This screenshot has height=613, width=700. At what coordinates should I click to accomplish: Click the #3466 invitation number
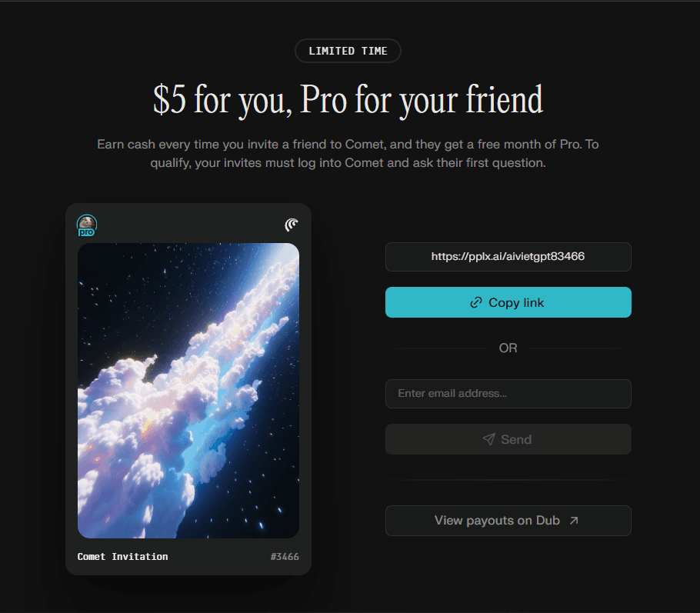coord(285,556)
